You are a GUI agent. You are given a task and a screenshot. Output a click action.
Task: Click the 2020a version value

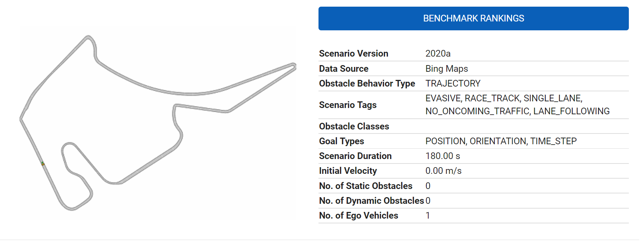click(438, 54)
